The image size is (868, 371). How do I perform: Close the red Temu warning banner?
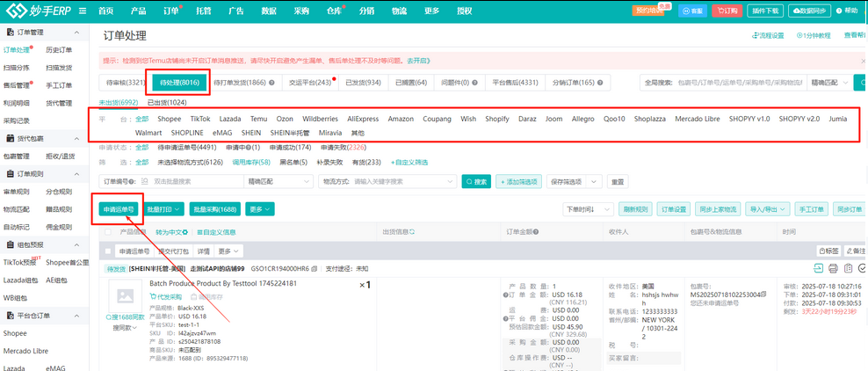863,61
